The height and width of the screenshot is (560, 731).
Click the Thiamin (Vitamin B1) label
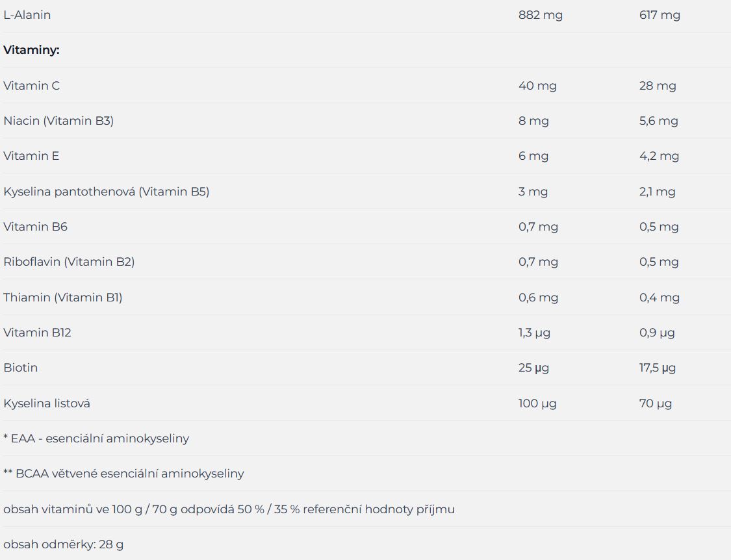pos(63,298)
